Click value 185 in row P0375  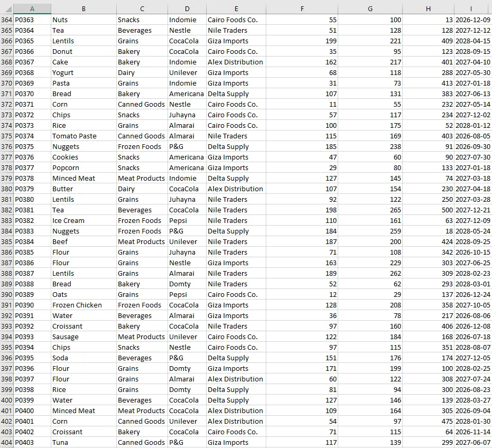[302, 146]
